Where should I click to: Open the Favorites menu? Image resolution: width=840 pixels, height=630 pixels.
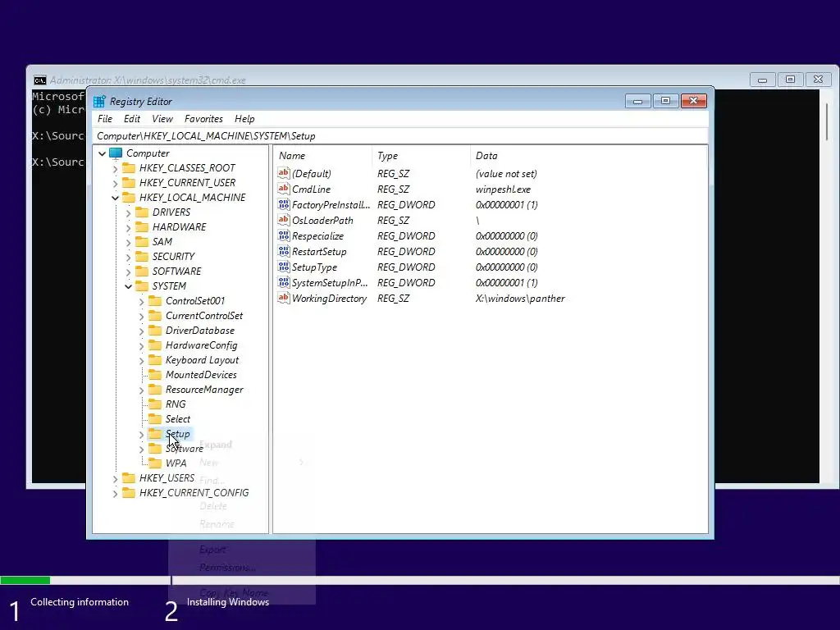click(x=203, y=119)
